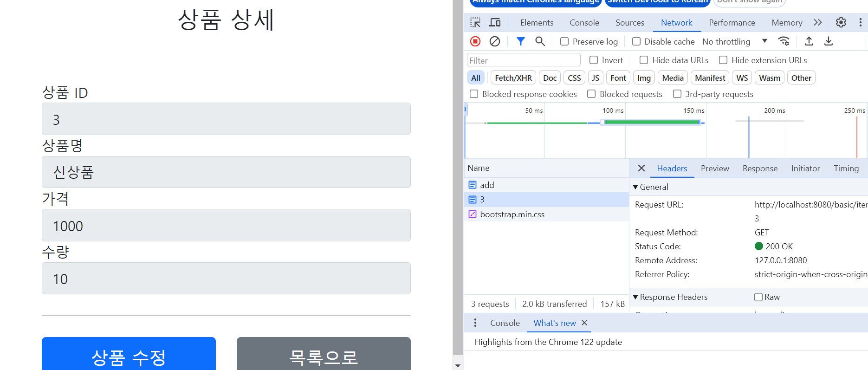Screen dimensions: 868x370
Task: Open the Memory tab
Action: (787, 22)
